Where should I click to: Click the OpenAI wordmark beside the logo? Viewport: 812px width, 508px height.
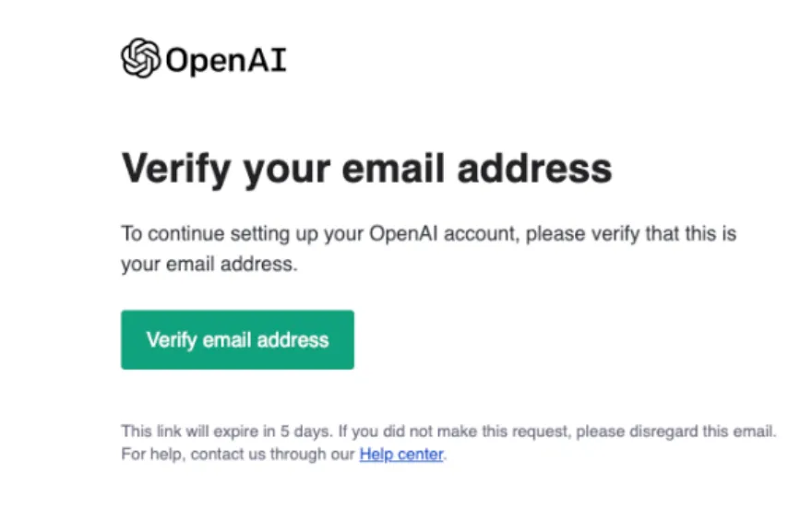tap(226, 60)
